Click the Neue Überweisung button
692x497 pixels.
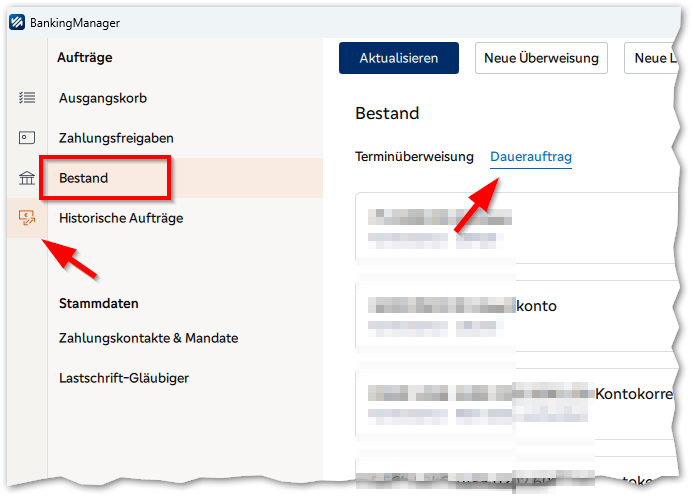pos(541,58)
